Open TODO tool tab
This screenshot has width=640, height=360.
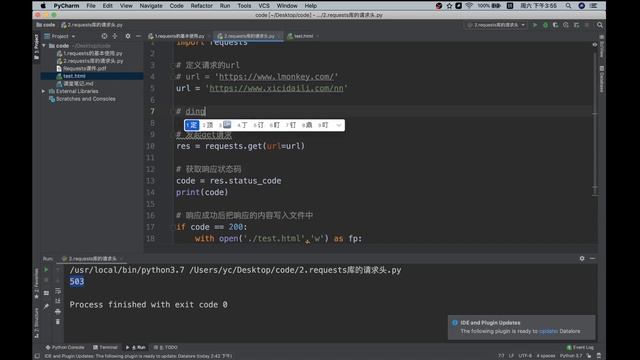pyautogui.click(x=165, y=347)
